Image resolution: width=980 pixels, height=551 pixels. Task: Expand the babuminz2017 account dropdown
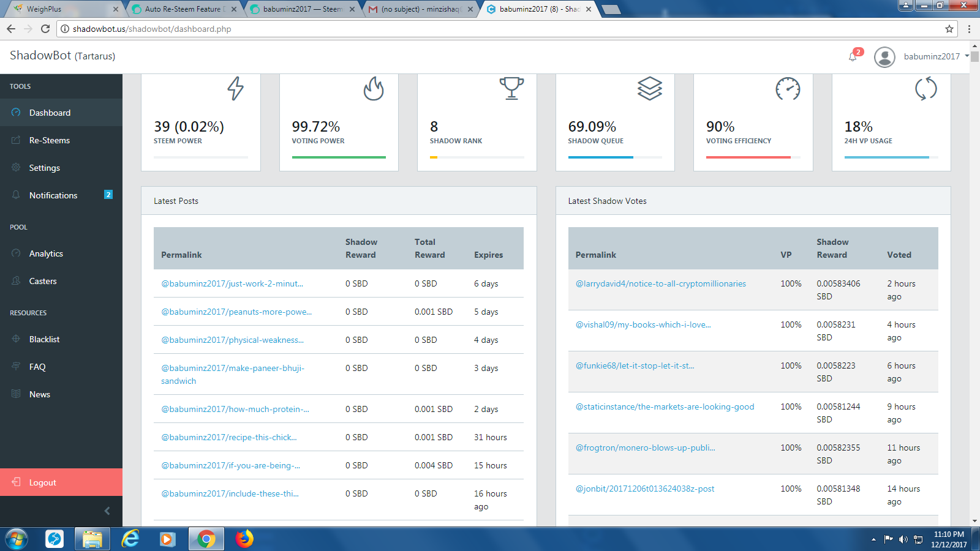click(937, 56)
